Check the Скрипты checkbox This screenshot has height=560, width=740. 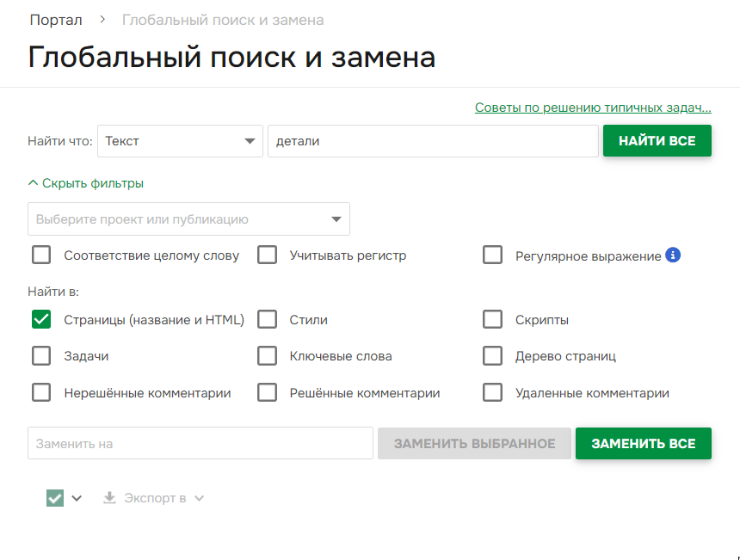pyautogui.click(x=492, y=319)
